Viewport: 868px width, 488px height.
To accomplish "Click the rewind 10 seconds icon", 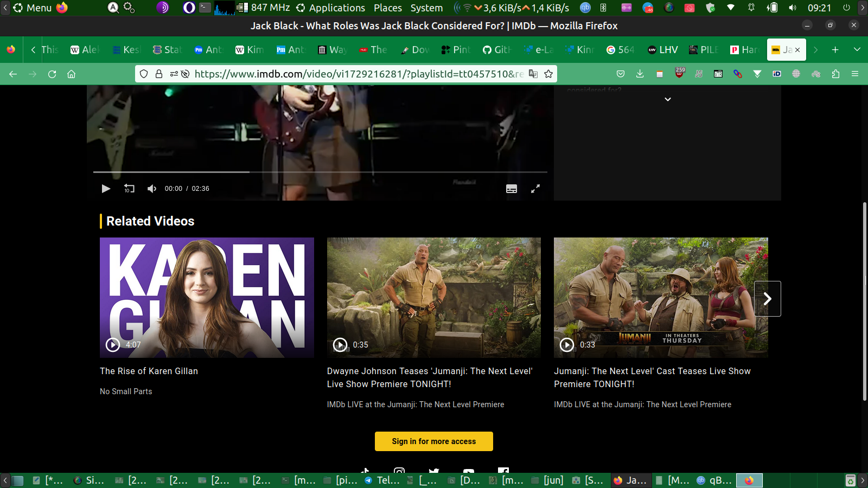I will pos(129,189).
